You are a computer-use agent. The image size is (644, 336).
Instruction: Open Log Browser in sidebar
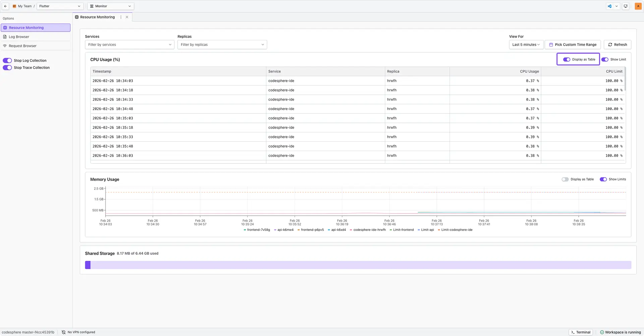(x=19, y=37)
